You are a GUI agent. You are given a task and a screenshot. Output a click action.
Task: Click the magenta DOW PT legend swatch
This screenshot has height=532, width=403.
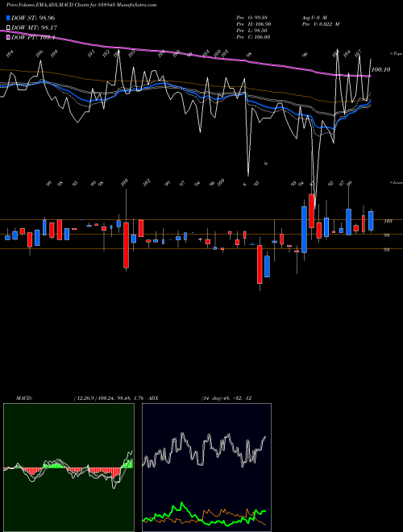click(x=9, y=37)
